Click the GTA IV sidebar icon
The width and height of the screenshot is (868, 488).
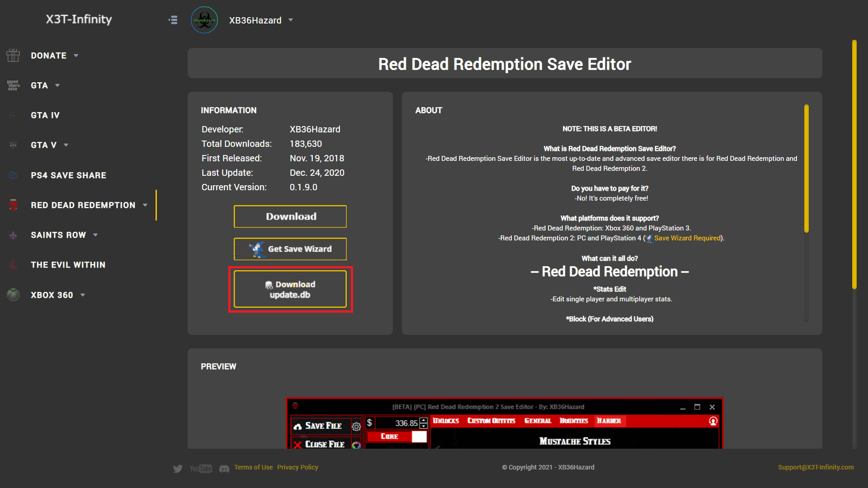[x=13, y=115]
